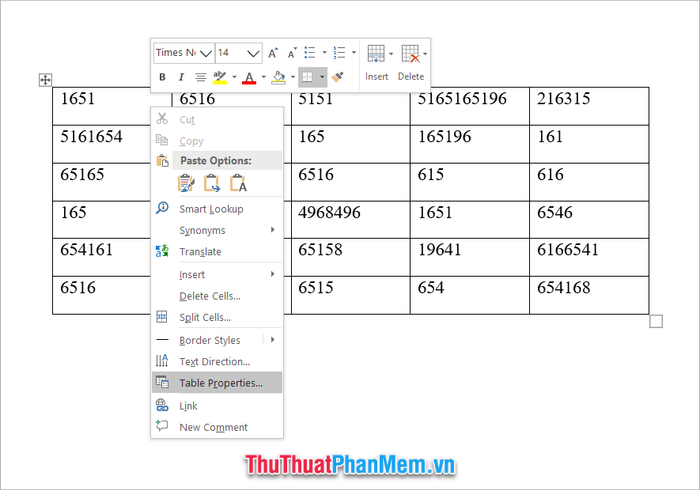The image size is (700, 490).
Task: Click the Format Painter brush icon
Action: [338, 77]
